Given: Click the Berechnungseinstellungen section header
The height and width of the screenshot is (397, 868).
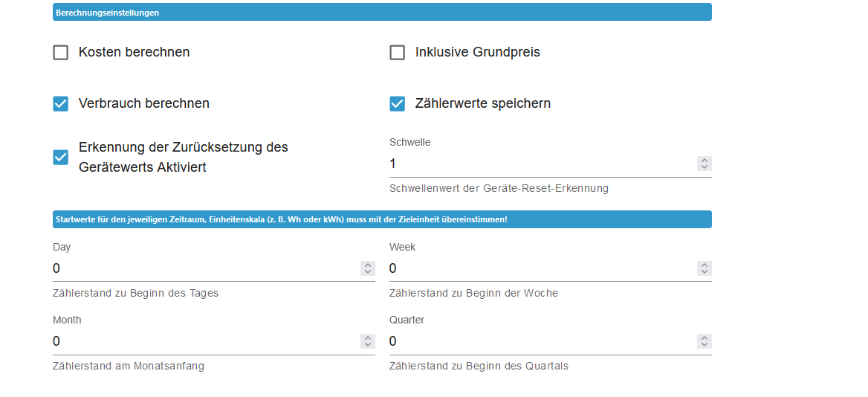Looking at the screenshot, I should pyautogui.click(x=382, y=13).
